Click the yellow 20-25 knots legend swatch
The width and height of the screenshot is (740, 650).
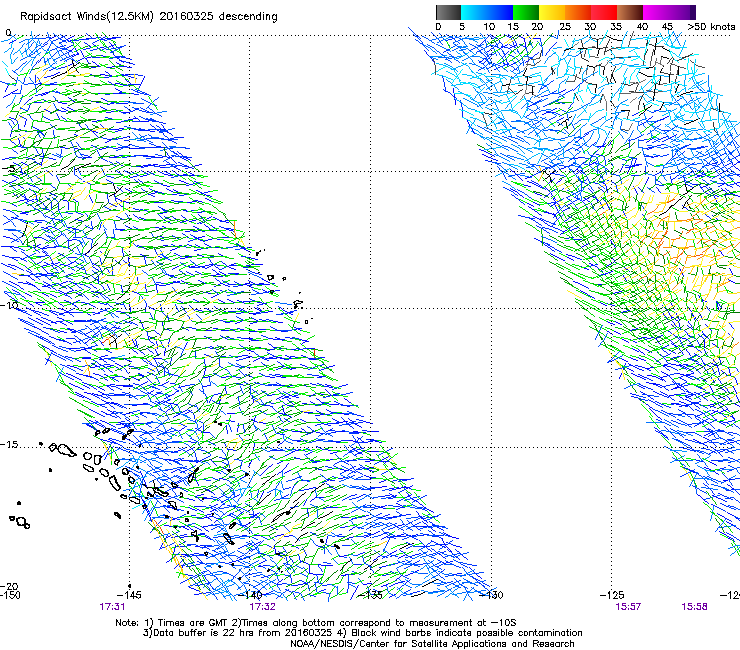point(552,12)
